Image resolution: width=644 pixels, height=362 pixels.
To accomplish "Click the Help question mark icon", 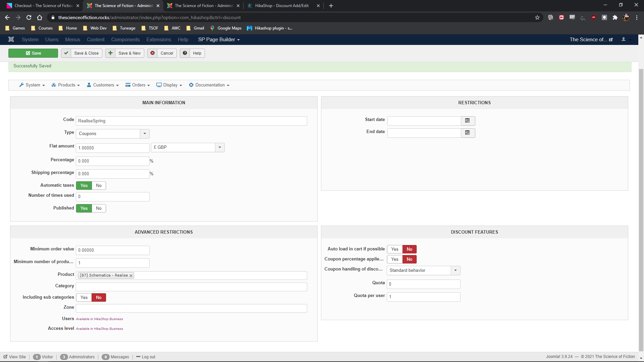I will (185, 53).
